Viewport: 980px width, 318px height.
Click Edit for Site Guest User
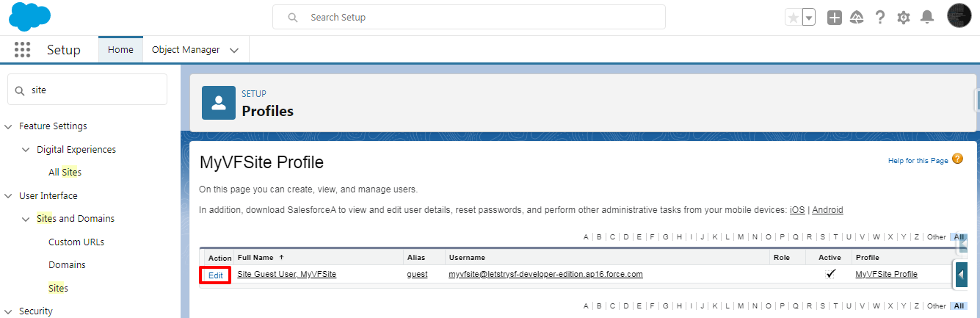pyautogui.click(x=215, y=275)
